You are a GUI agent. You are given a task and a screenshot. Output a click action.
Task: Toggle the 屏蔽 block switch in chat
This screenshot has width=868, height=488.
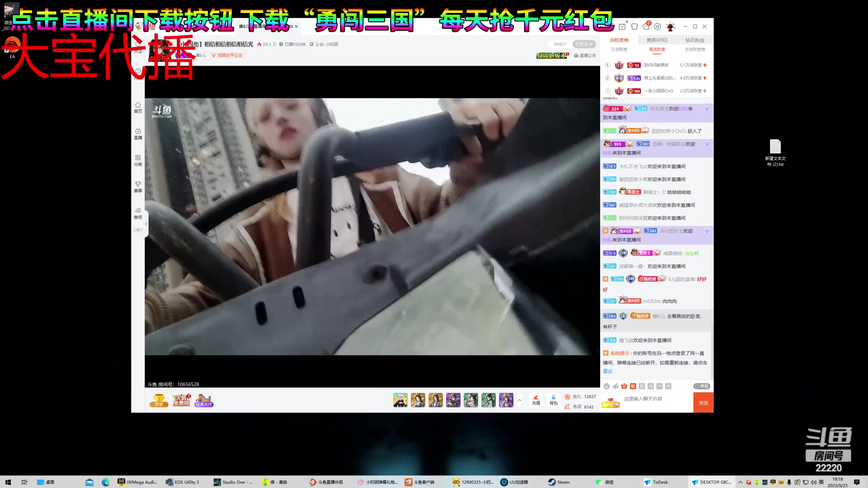pyautogui.click(x=702, y=386)
